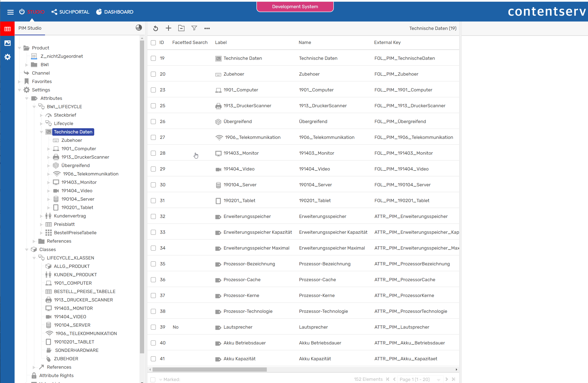The image size is (588, 383).
Task: Expand the Steckbrief node
Action: click(x=41, y=115)
